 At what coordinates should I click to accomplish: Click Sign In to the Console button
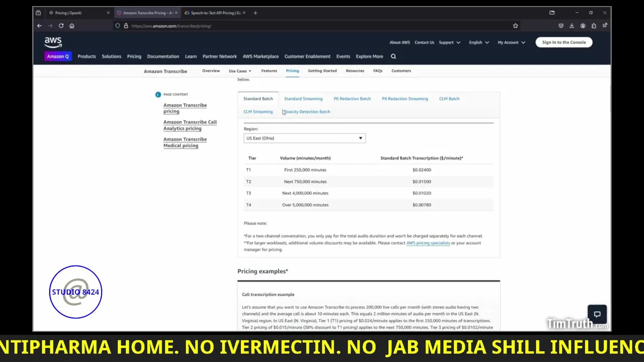pos(564,43)
